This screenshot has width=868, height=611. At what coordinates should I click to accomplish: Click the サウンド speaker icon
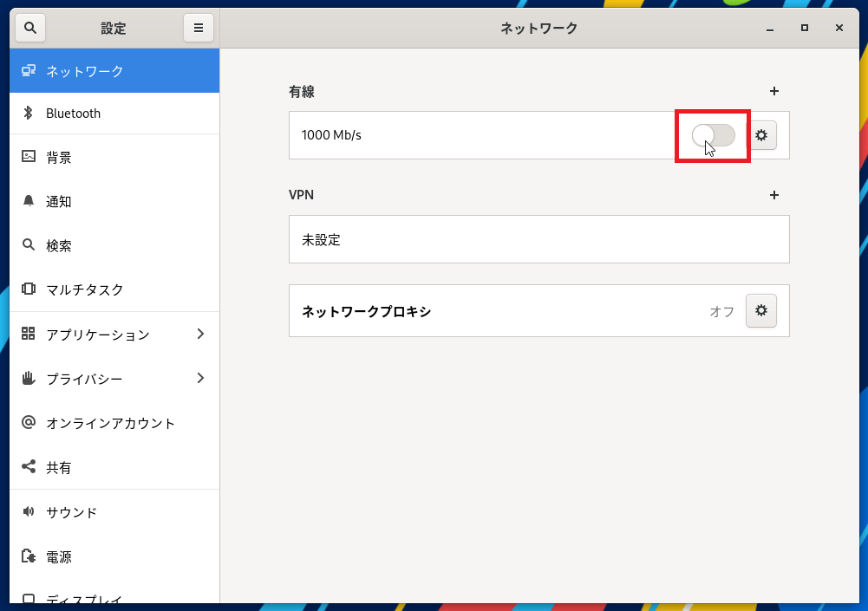[29, 512]
